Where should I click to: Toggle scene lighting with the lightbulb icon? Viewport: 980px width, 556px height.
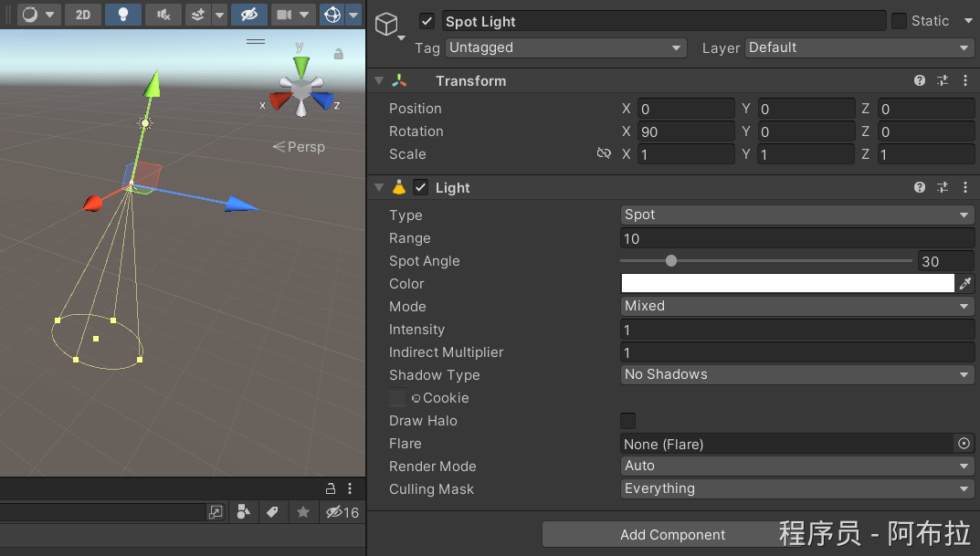pos(122,15)
